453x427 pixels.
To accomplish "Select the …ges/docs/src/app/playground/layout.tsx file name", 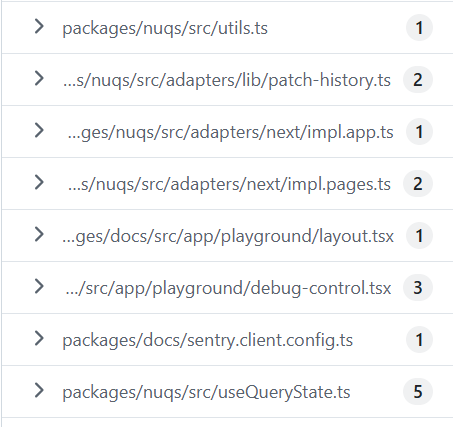I will 228,236.
